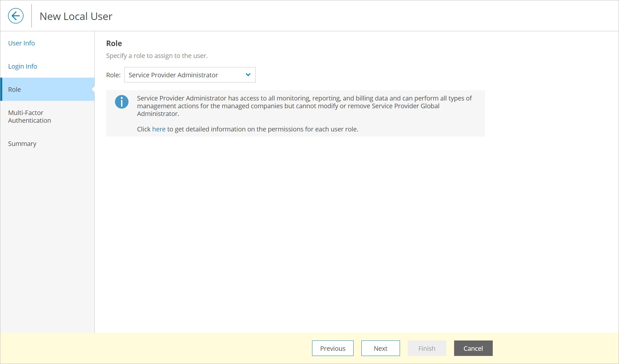Click the 'here' permissions link
619x364 pixels.
[x=158, y=129]
